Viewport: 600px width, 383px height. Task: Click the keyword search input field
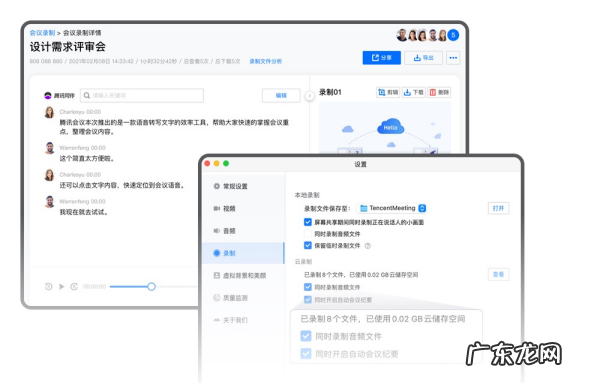coord(142,95)
